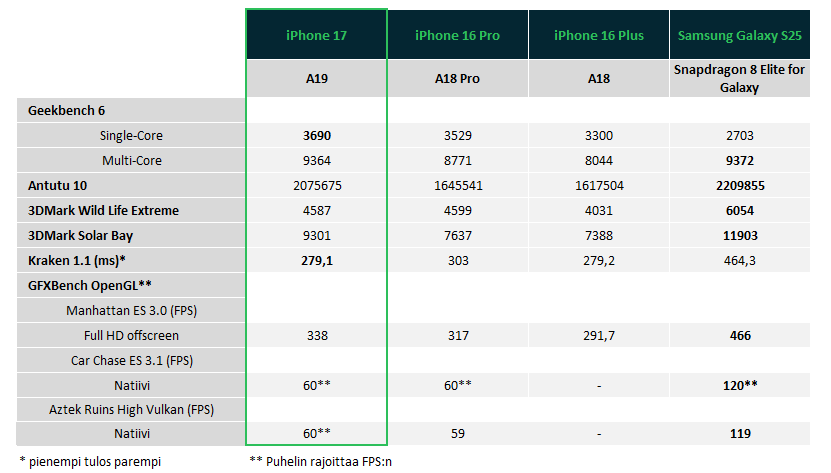Click the Antutu 10 row label
Viewport: 831px width, 473px height.
55,185
